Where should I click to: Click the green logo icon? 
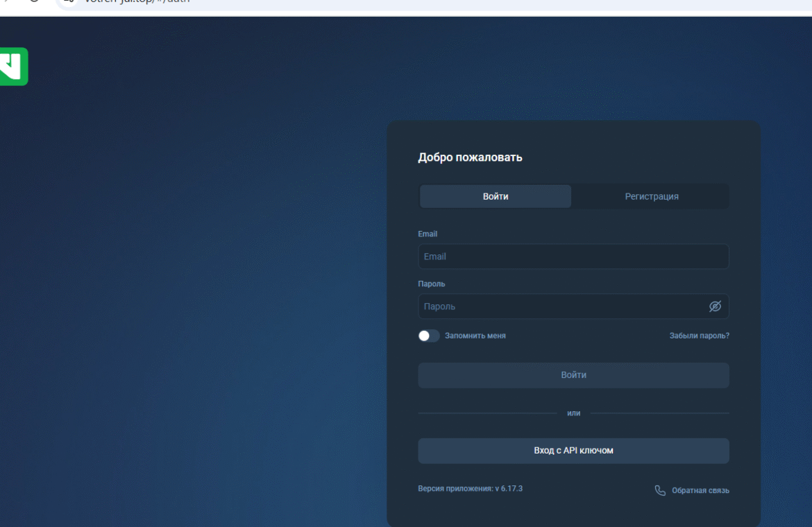(13, 67)
